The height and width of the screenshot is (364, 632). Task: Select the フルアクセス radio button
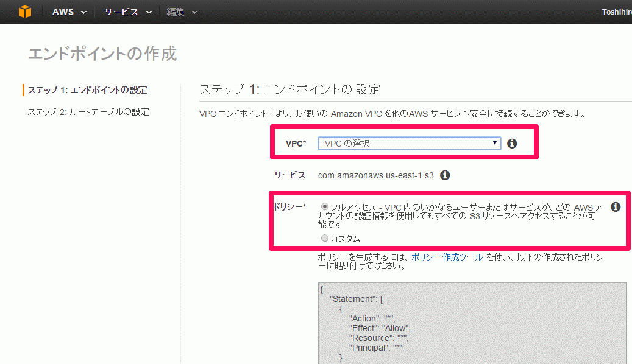(x=324, y=206)
